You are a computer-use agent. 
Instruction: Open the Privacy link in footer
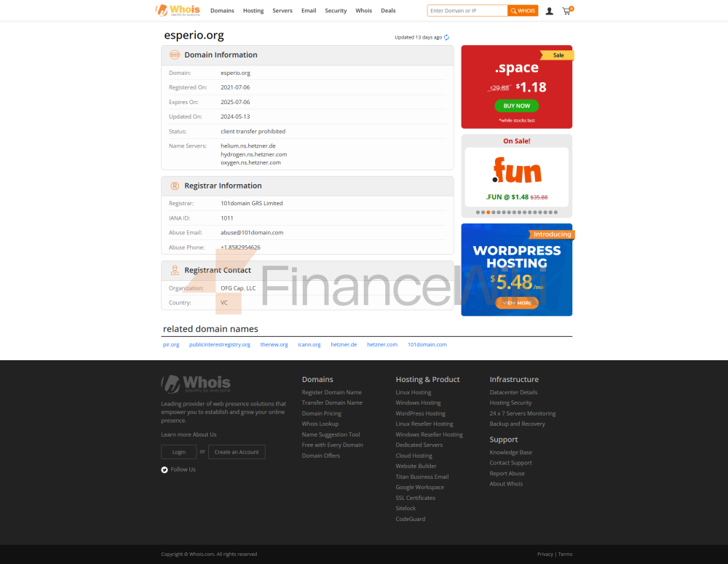[545, 555]
